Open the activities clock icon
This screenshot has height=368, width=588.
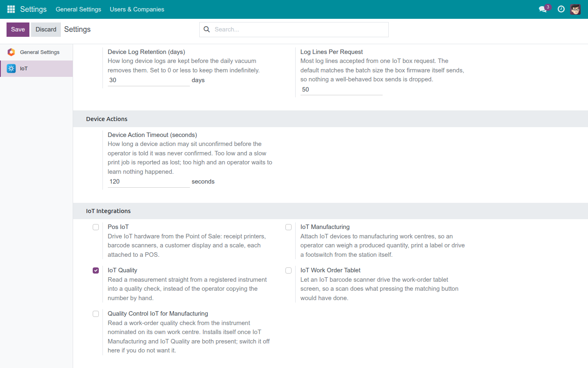tap(561, 9)
